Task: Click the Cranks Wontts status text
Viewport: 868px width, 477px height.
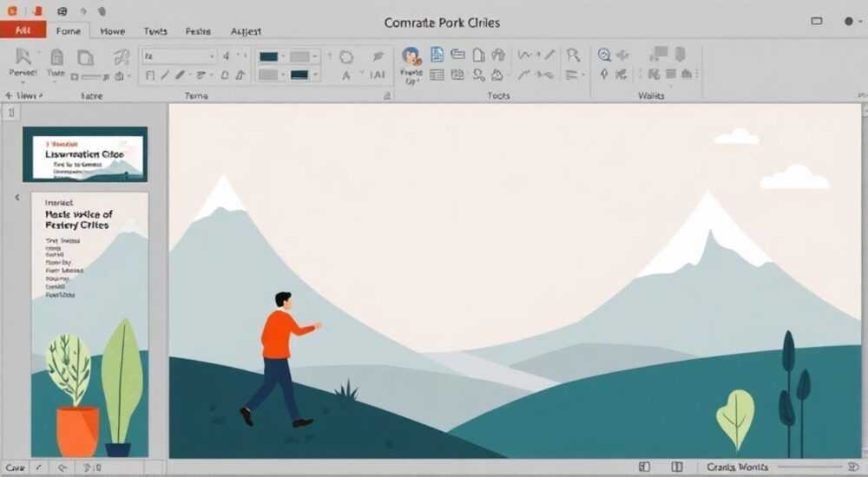Action: tap(737, 467)
